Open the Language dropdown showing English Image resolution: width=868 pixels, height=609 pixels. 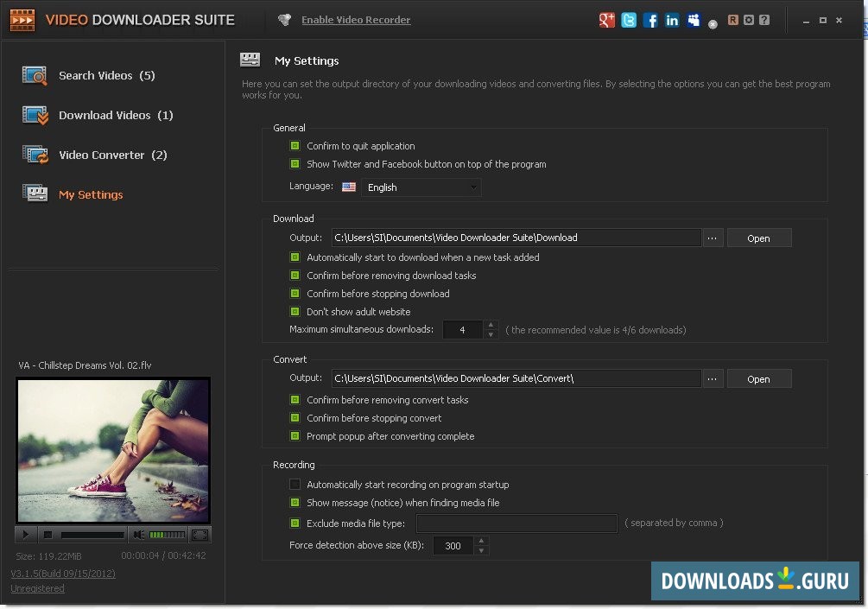pyautogui.click(x=421, y=187)
